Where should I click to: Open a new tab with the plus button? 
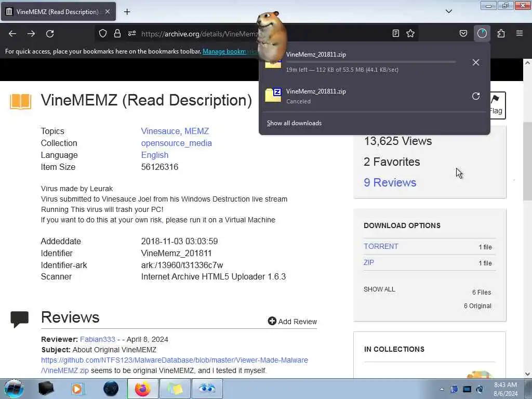pyautogui.click(x=127, y=12)
